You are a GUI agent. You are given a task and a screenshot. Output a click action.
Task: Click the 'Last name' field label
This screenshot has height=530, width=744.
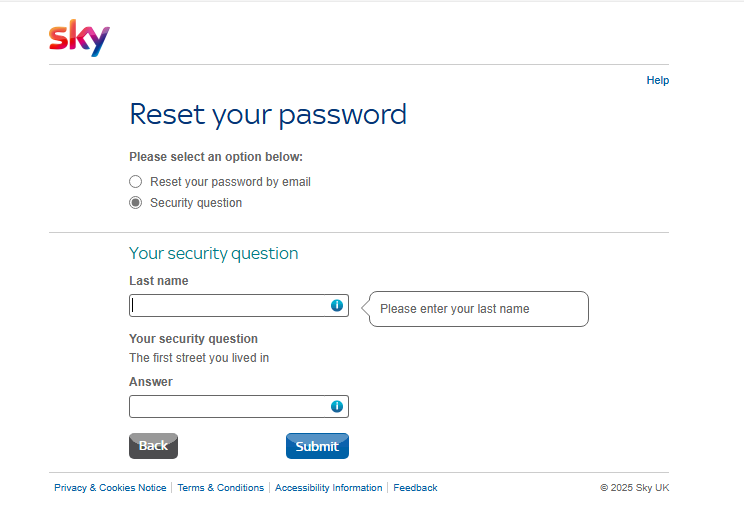click(159, 281)
